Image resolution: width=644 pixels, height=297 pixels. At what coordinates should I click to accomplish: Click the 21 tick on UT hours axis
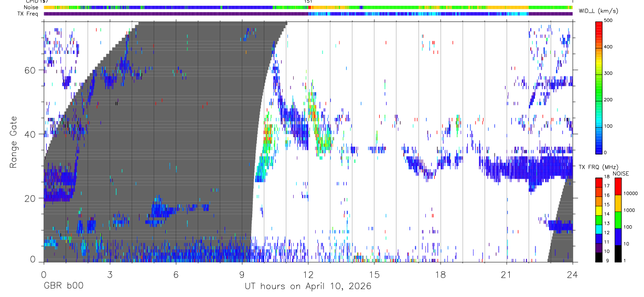pyautogui.click(x=506, y=274)
